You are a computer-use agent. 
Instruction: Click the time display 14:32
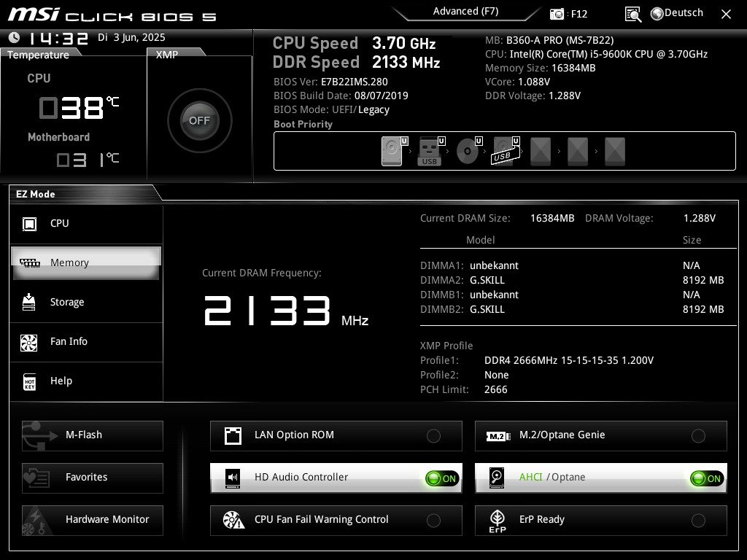coord(58,38)
